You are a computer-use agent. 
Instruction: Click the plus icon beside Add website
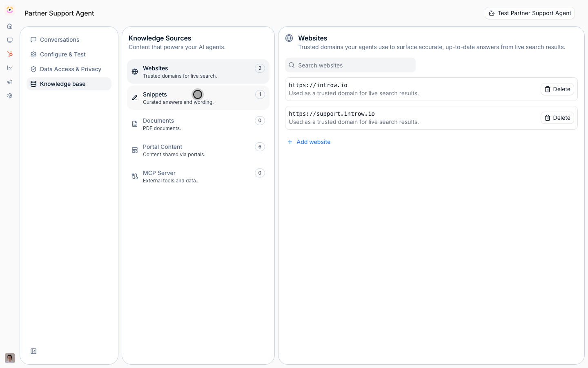pos(290,142)
